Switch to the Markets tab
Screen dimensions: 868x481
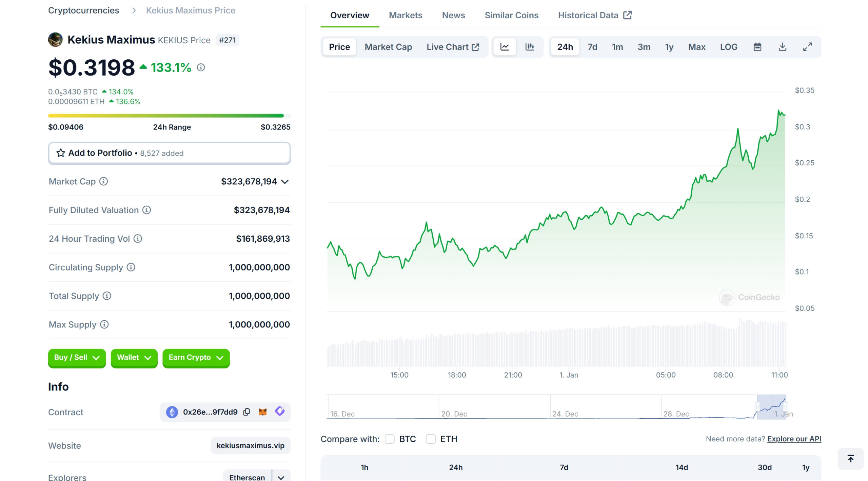click(x=406, y=15)
